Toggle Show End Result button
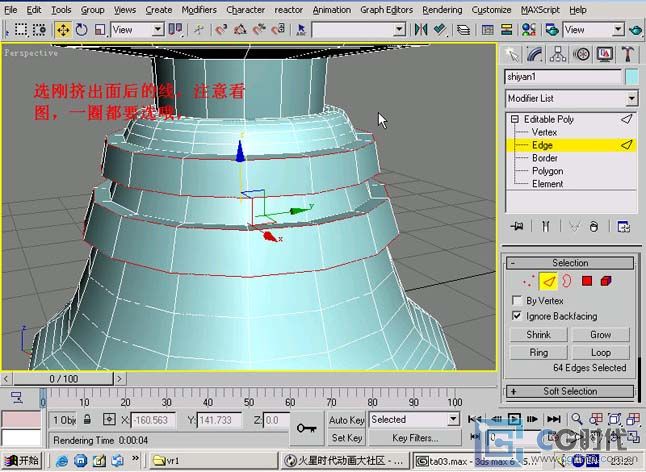 [x=545, y=226]
